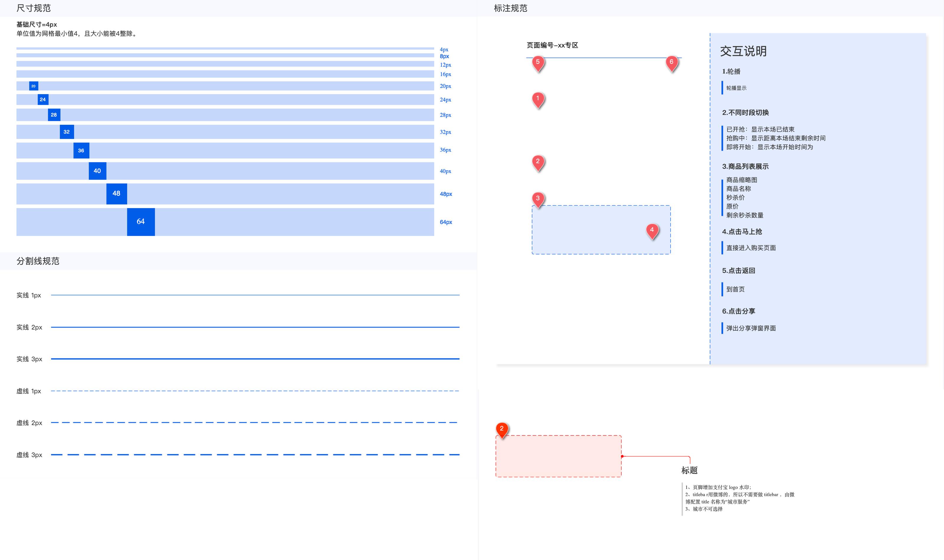Click the blue square labeled 32
This screenshot has width=944, height=560.
(67, 132)
